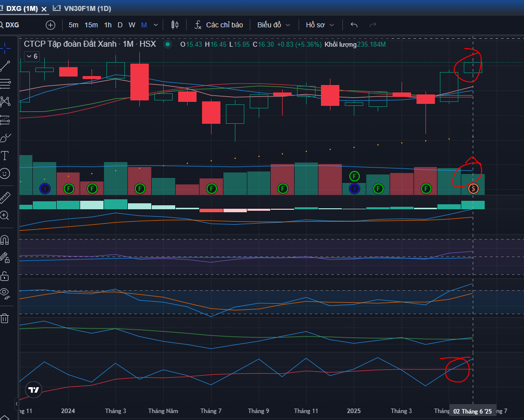Image resolution: width=524 pixels, height=420 pixels.
Task: Switch to daily D timeframe
Action: click(x=120, y=25)
